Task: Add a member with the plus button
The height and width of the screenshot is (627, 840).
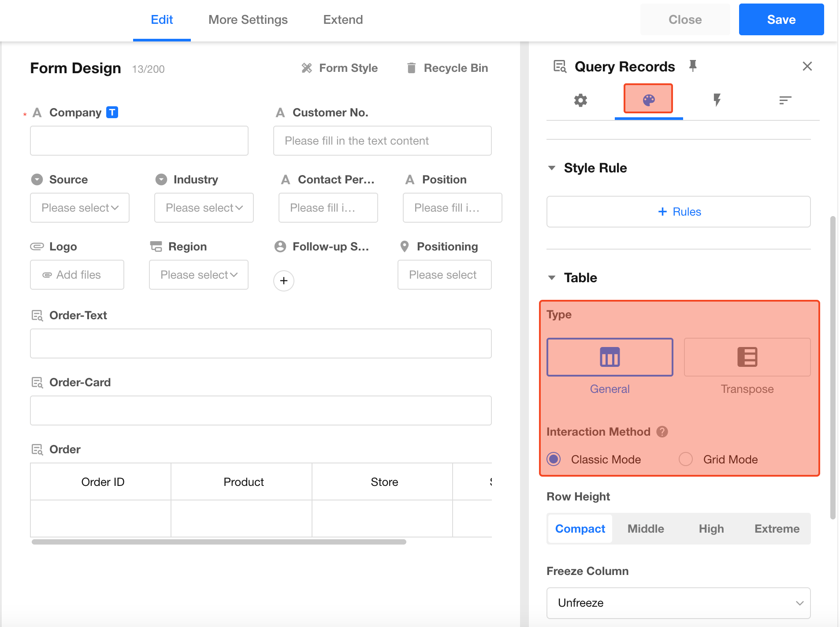Action: tap(284, 281)
